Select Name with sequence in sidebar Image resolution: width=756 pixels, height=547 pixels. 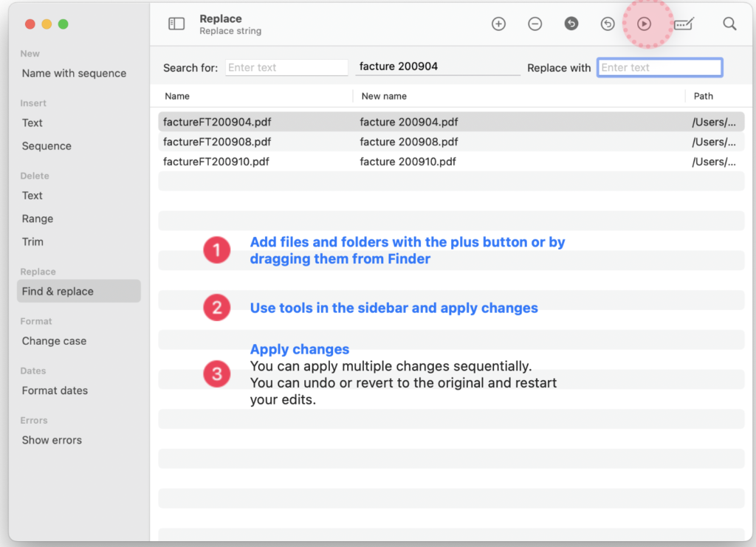click(75, 73)
